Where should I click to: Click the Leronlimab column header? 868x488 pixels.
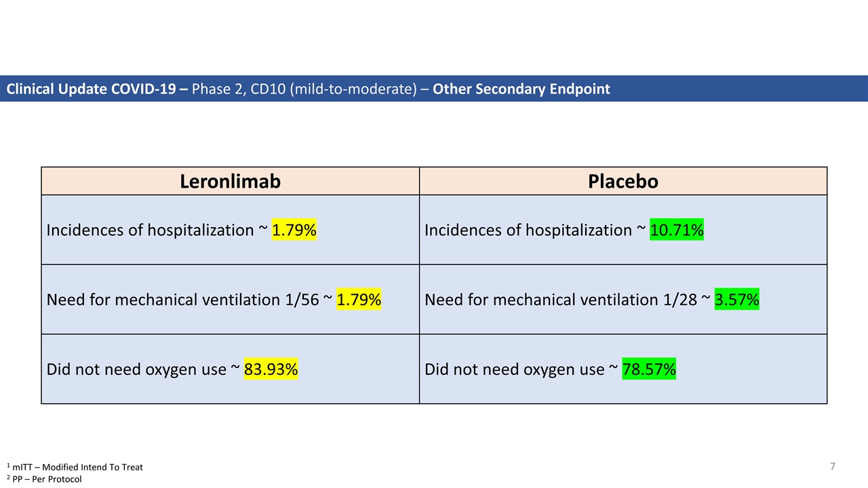pyautogui.click(x=230, y=182)
